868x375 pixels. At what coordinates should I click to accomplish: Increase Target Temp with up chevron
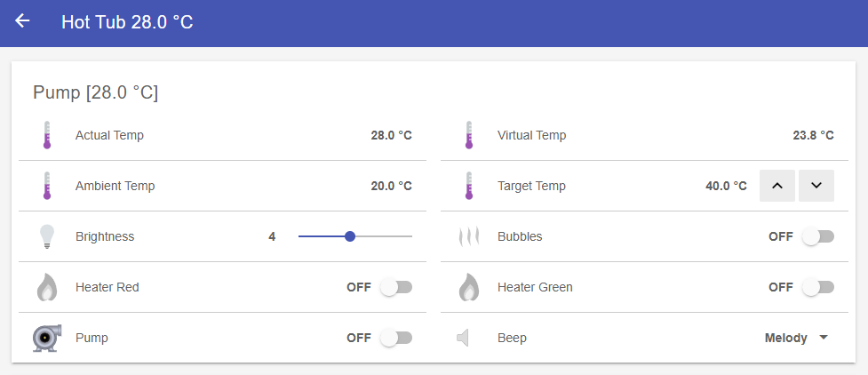click(777, 186)
